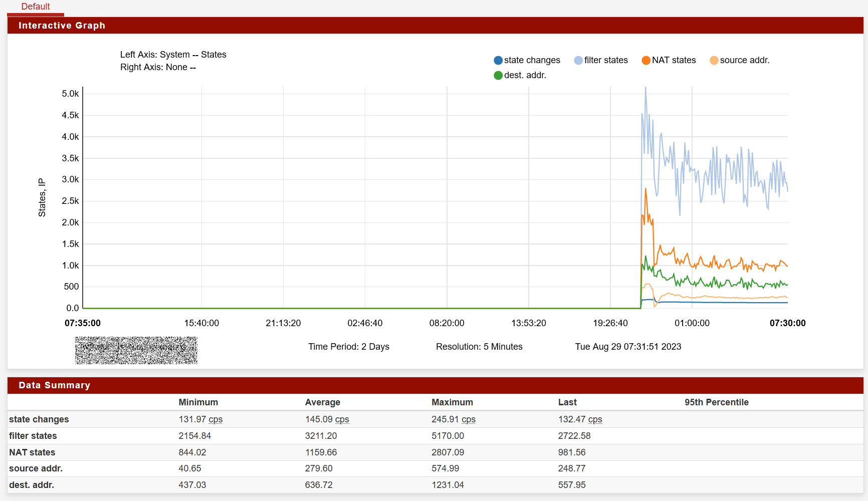Click the cps unit after 145.09
The image size is (868, 501).
pos(342,419)
